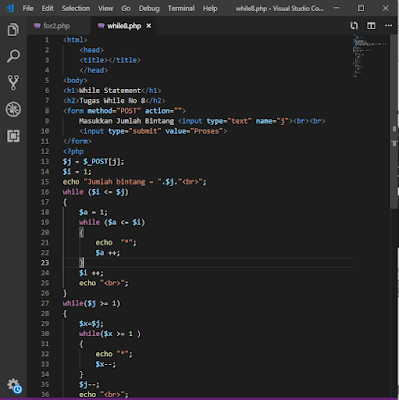Click the '$j--;' line
The image size is (399, 400).
(89, 384)
